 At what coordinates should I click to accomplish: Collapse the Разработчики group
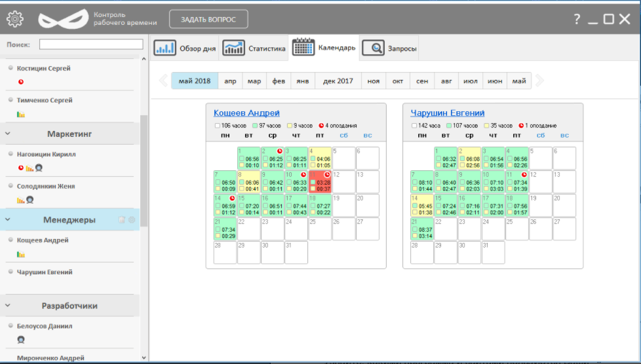(x=8, y=305)
